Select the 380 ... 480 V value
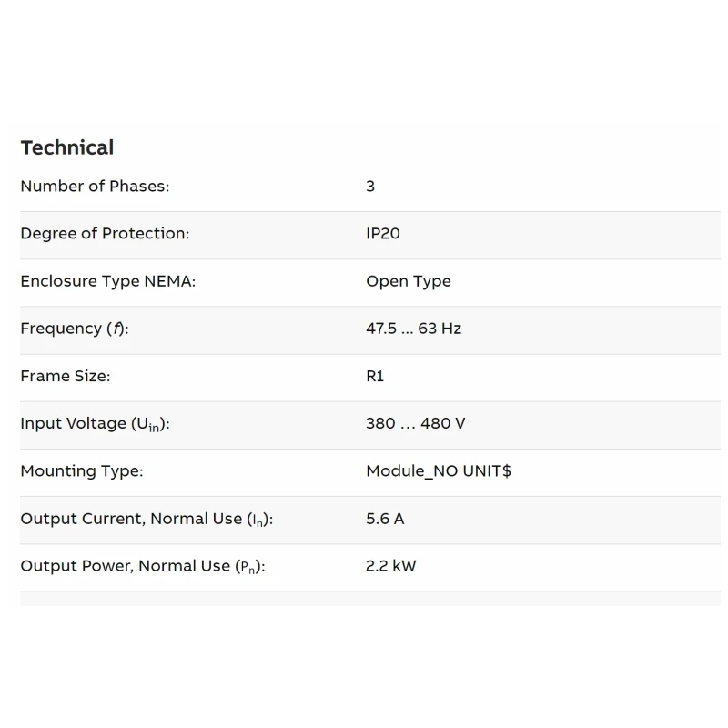Viewport: 728px width, 728px height. 416,423
